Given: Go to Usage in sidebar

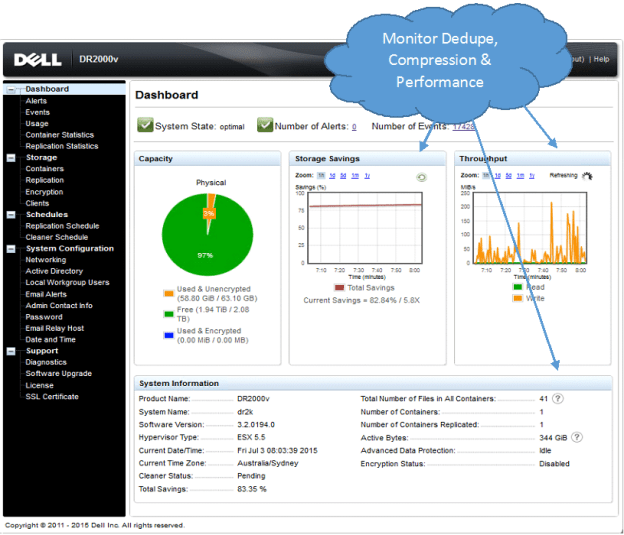Looking at the screenshot, I should [x=37, y=124].
